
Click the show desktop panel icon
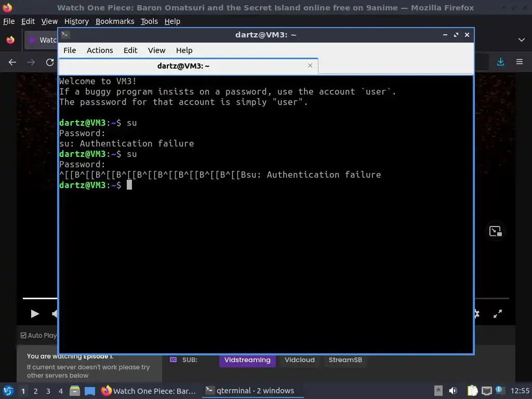coord(90,391)
